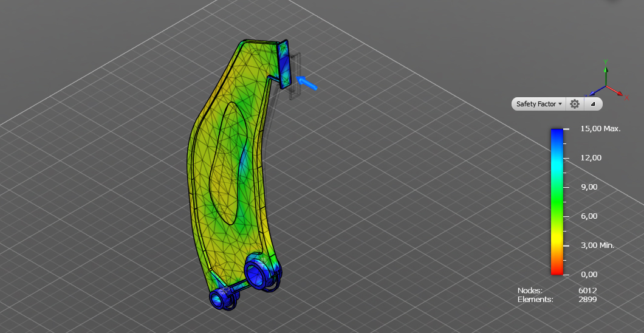Select the '15,00 Max.' legend value
Screen dimensions: 644x333
pos(600,128)
